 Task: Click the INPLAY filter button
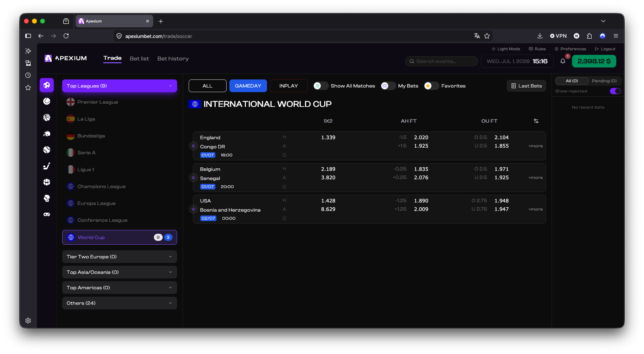click(x=288, y=86)
